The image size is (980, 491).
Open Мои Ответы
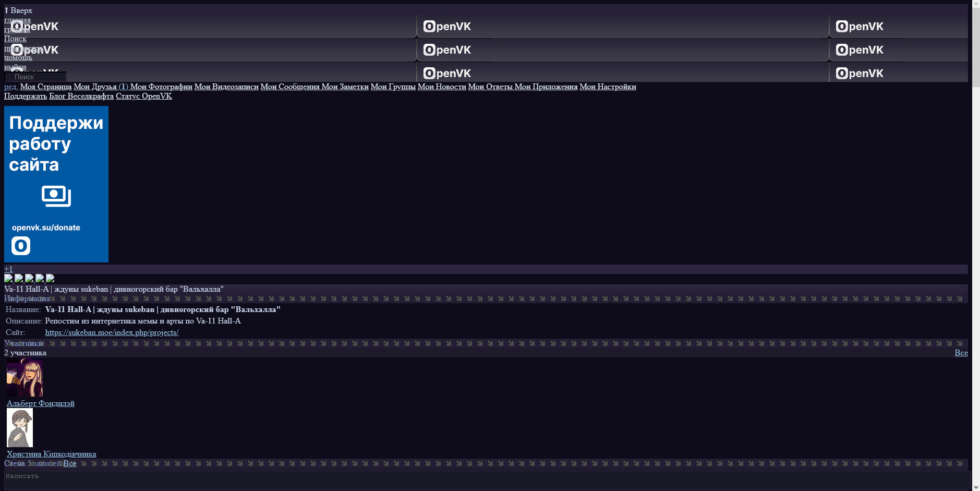coord(490,87)
